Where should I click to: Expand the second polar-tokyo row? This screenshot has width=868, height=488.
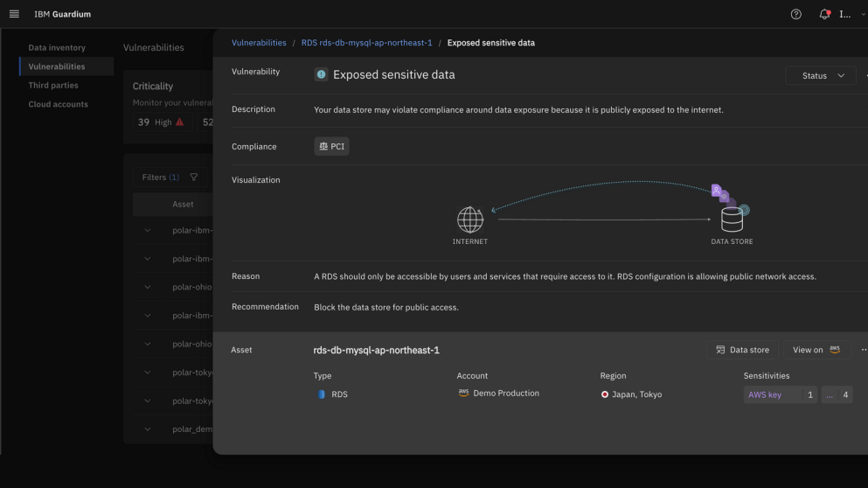click(x=147, y=401)
